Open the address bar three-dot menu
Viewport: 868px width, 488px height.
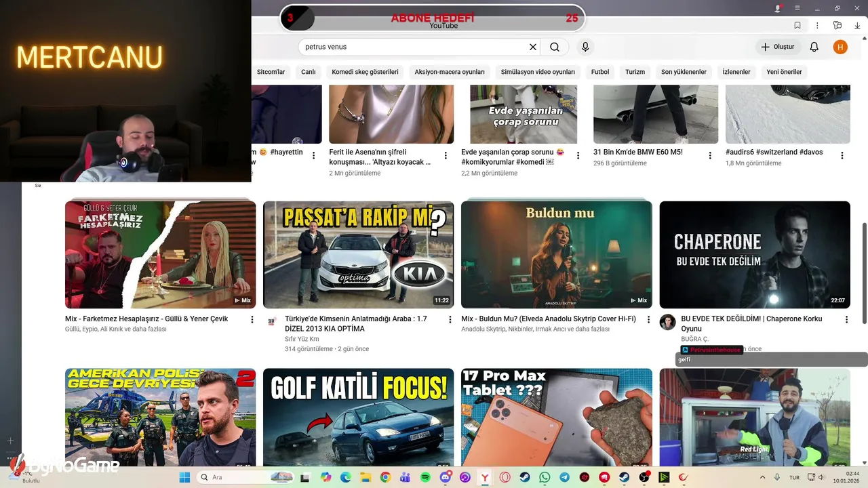point(817,25)
